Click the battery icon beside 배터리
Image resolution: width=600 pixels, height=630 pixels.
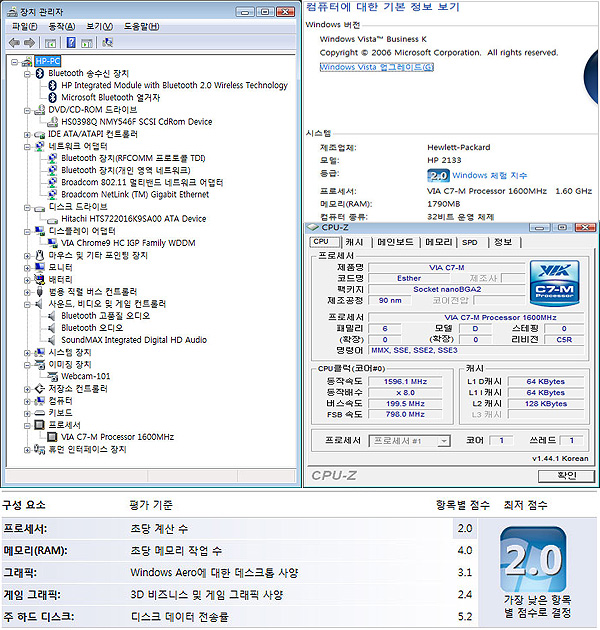39,279
